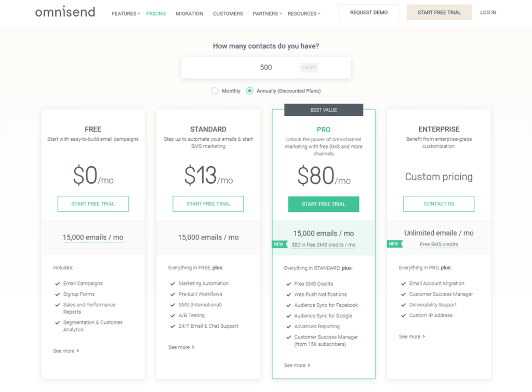Select Monthly billing option
The width and height of the screenshot is (532, 392).
[225, 91]
